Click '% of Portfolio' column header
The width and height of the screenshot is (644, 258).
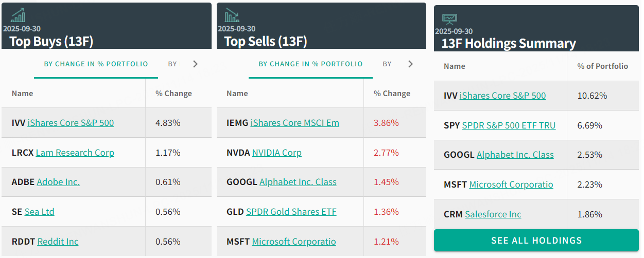[603, 66]
